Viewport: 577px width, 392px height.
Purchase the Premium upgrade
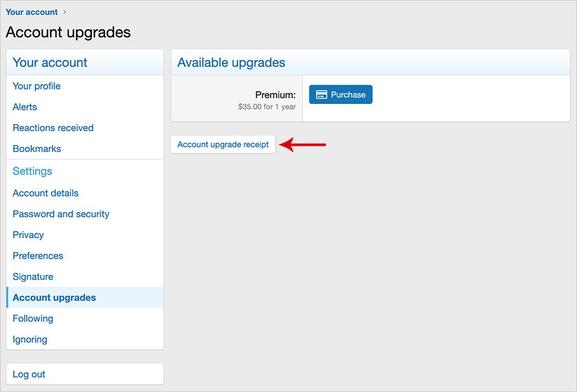click(x=340, y=95)
